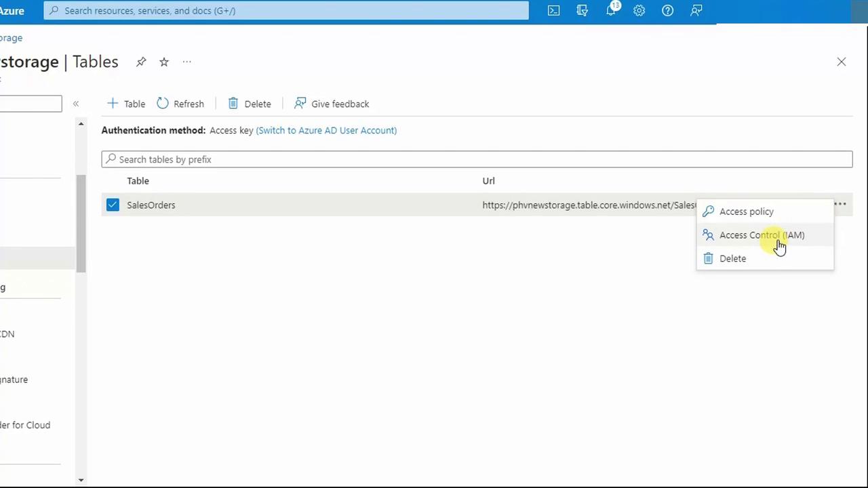This screenshot has width=868, height=488.
Task: Choose Access Control (IAM) from context menu
Action: pos(765,235)
